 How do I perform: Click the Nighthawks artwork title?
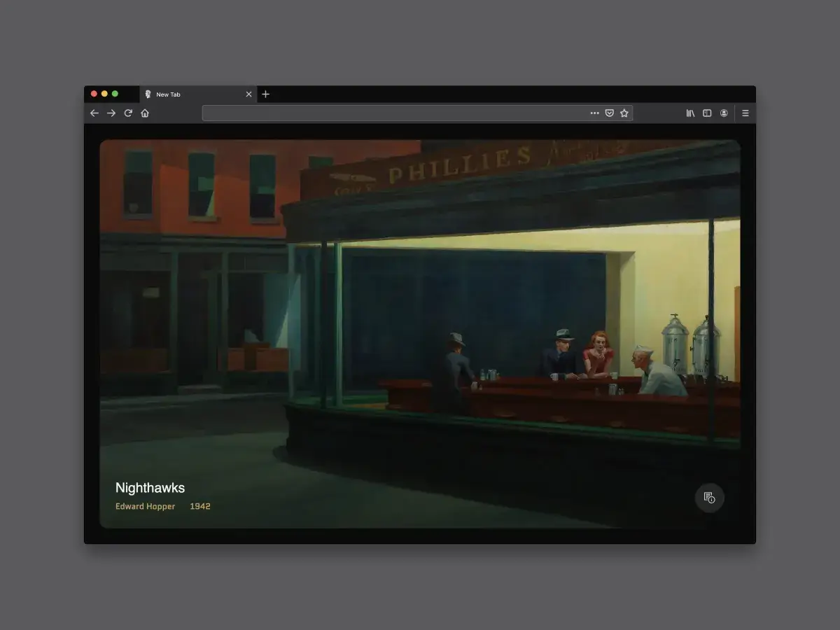click(150, 488)
